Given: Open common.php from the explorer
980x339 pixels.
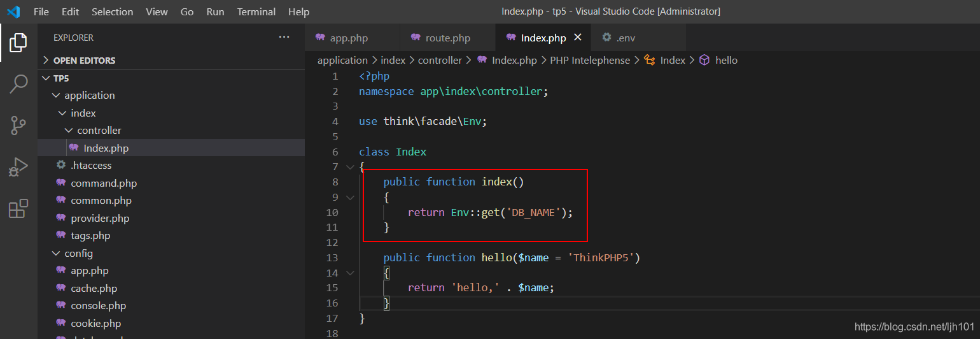Looking at the screenshot, I should pos(171,200).
